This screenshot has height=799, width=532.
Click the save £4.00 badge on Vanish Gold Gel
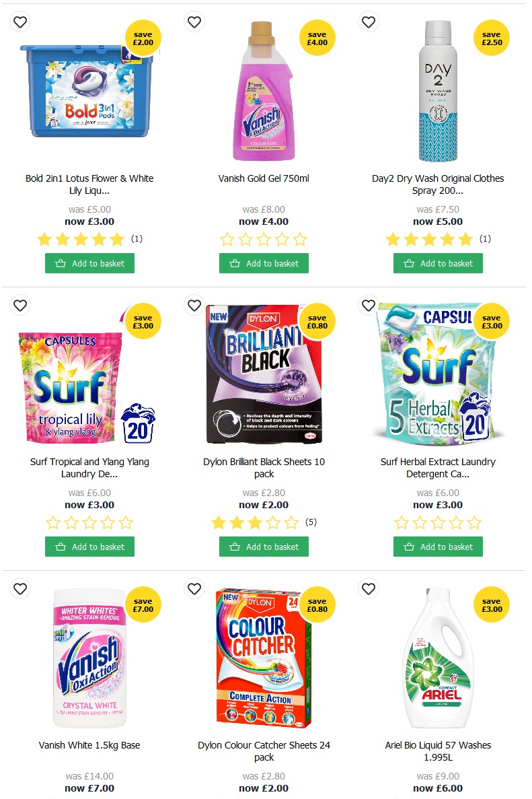coord(317,38)
